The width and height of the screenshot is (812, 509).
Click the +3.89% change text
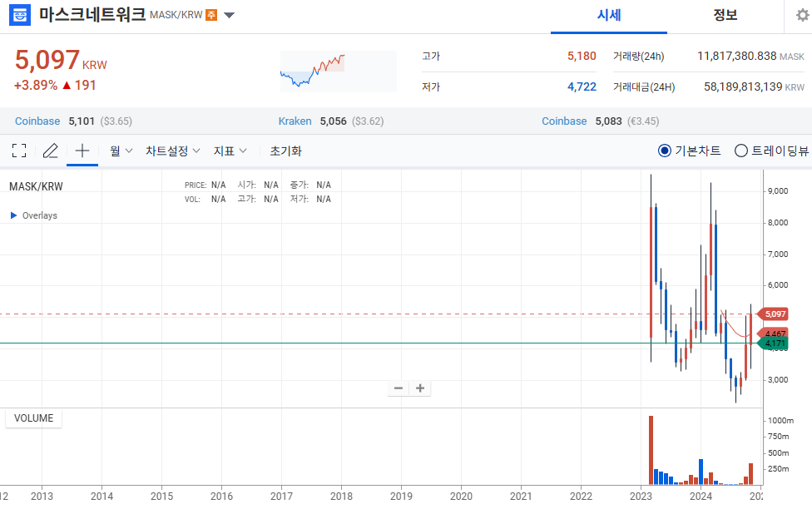(x=36, y=85)
